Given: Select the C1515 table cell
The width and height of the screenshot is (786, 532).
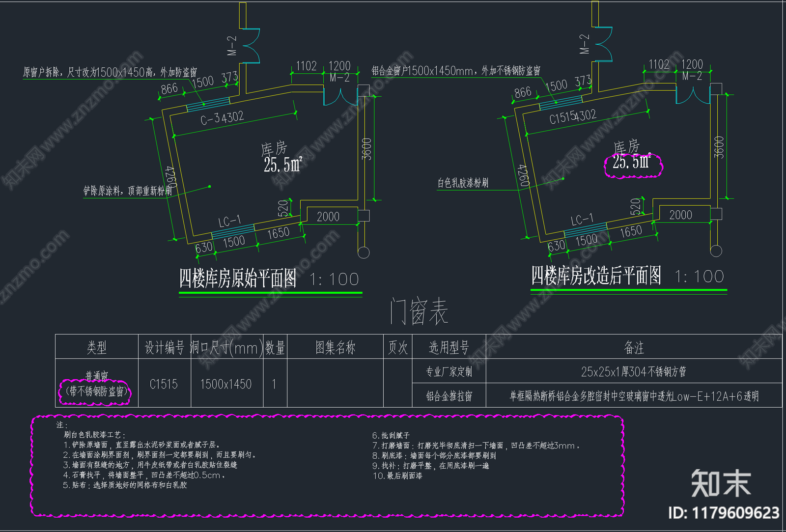Looking at the screenshot, I should click(164, 384).
